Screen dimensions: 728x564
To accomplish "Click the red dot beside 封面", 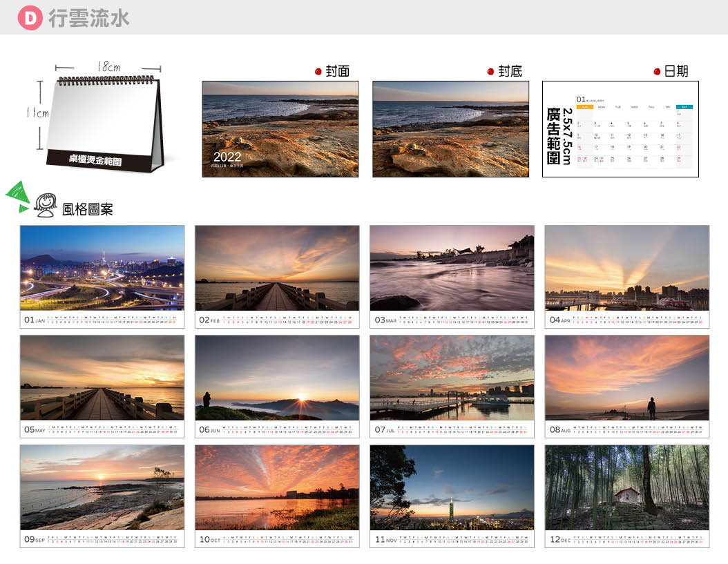I will pos(318,72).
